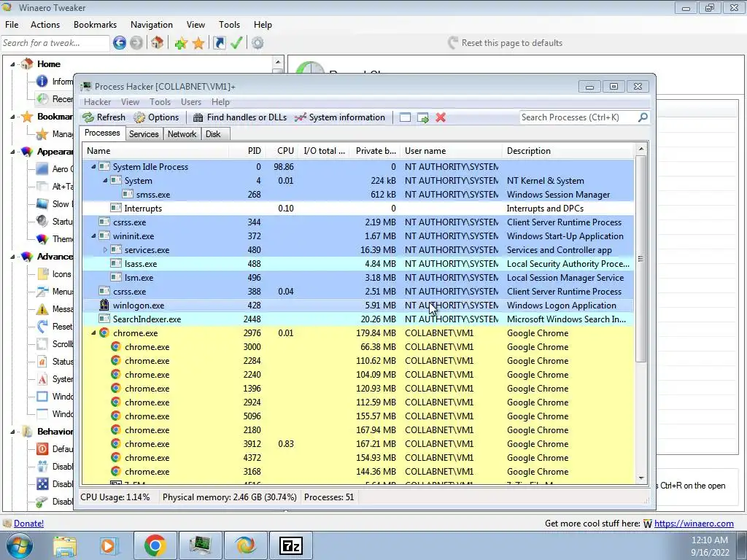Screen dimensions: 747x560
Task: Click the Process Hacker taskbar icon
Action: [x=200, y=545]
